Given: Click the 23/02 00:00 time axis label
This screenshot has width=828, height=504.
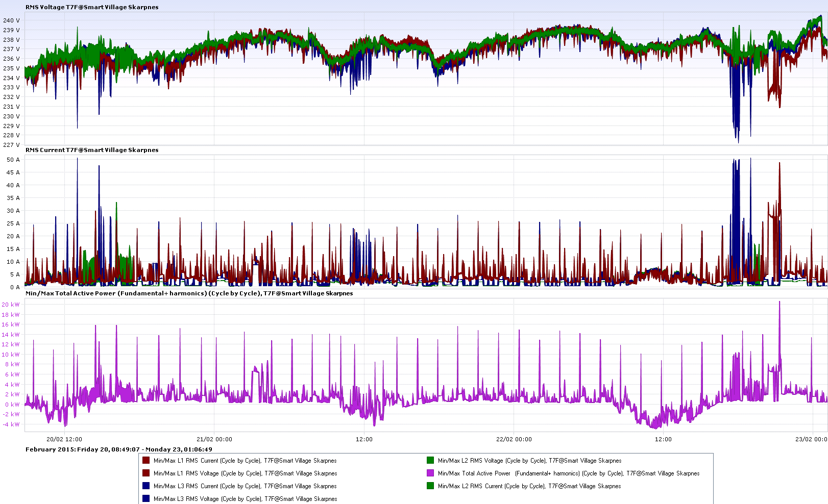Looking at the screenshot, I should coord(811,439).
